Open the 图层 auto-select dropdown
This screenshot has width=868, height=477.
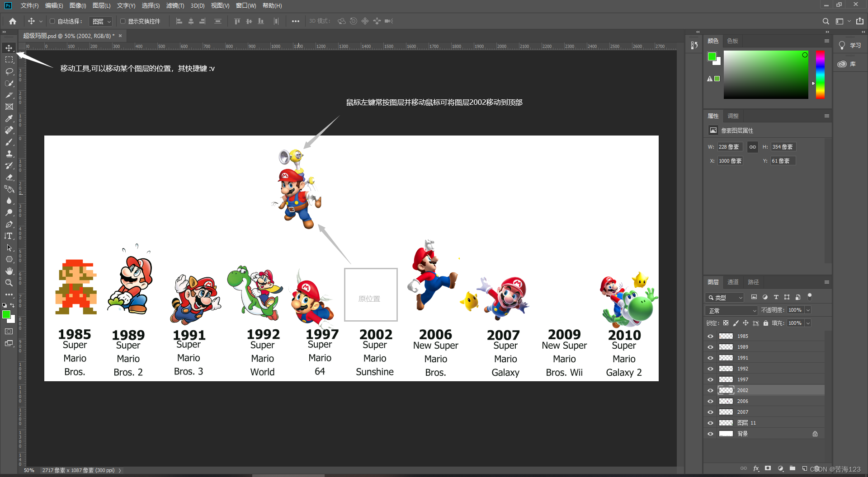100,21
